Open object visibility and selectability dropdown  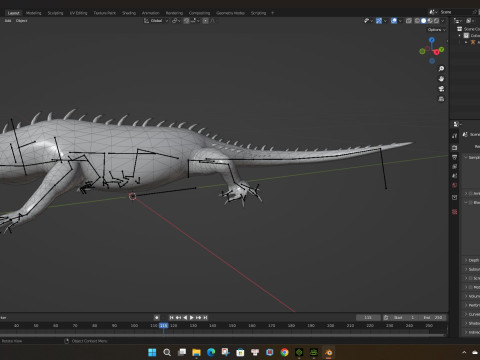tap(368, 21)
